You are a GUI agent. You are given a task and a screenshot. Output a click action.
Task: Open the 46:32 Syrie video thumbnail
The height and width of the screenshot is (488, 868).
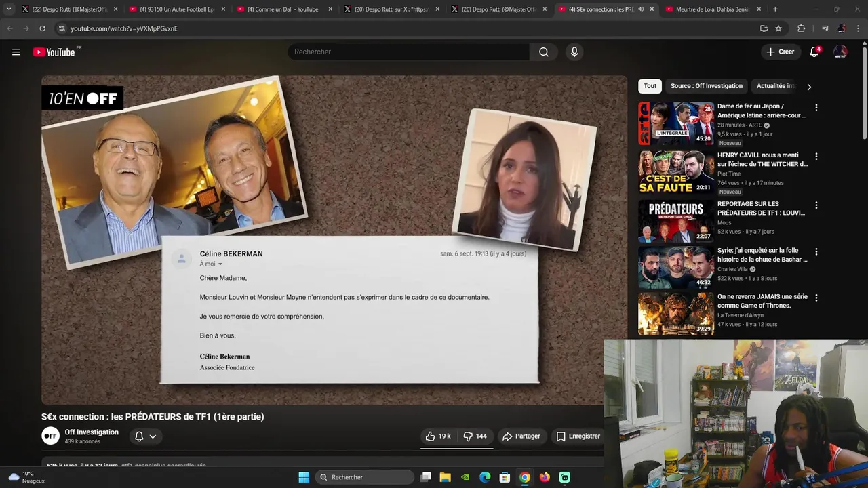point(676,267)
